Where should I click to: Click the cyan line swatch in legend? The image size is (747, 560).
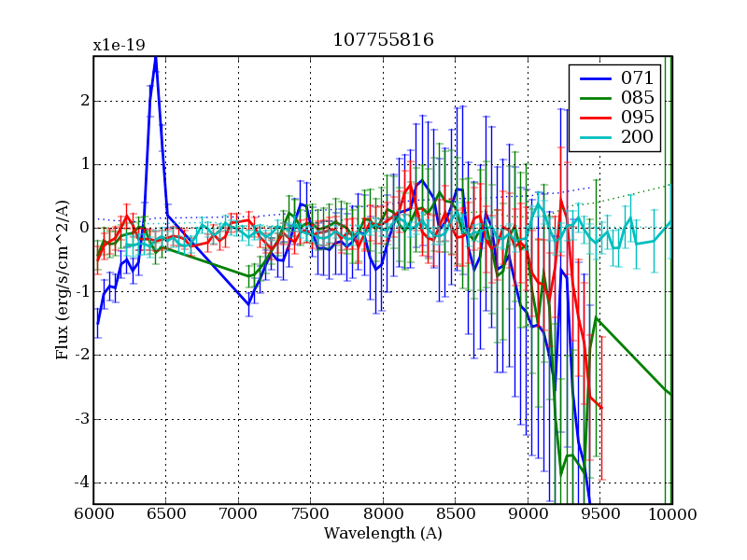[x=594, y=138]
